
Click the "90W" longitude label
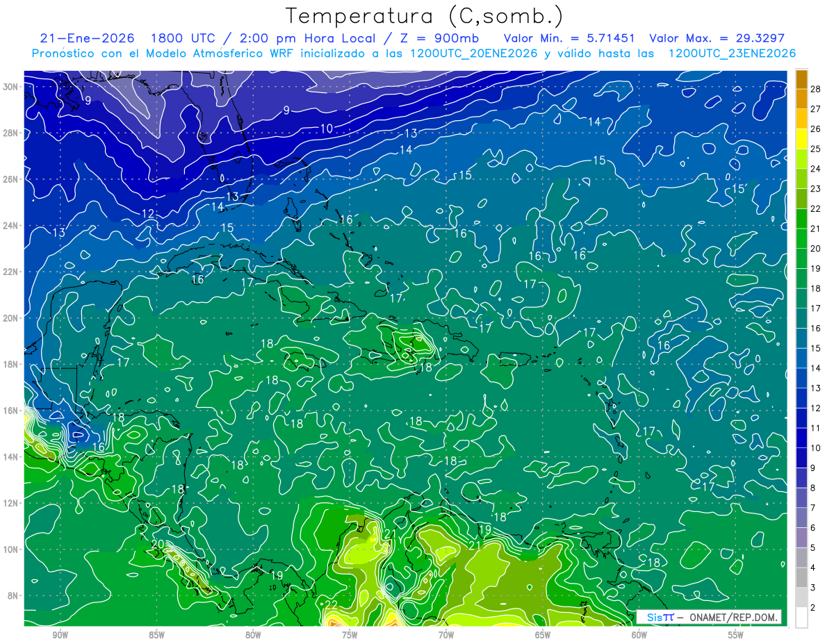(x=60, y=635)
